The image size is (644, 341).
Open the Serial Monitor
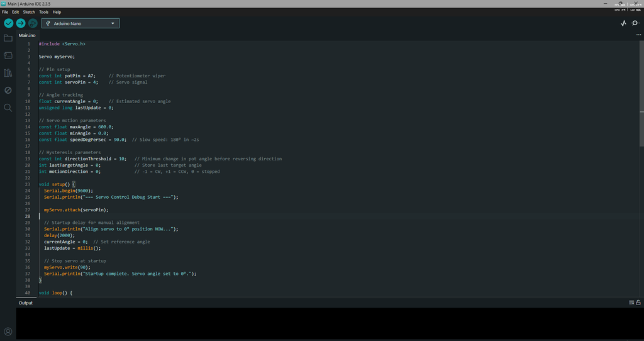pos(635,23)
